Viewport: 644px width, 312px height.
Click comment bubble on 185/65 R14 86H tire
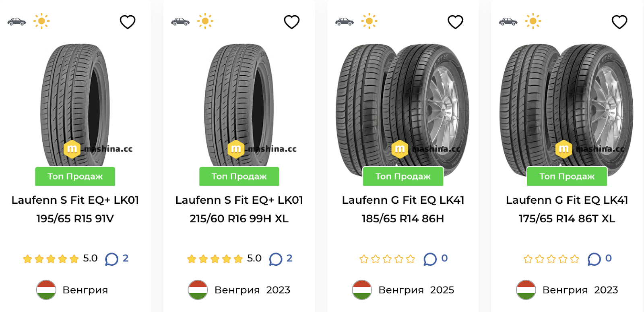point(430,259)
